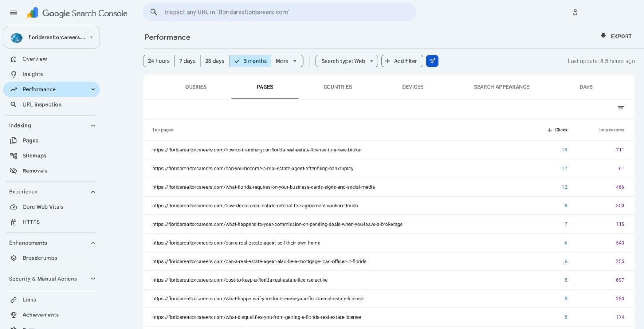The width and height of the screenshot is (644, 329).
Task: Open the Links report
Action: point(51,300)
